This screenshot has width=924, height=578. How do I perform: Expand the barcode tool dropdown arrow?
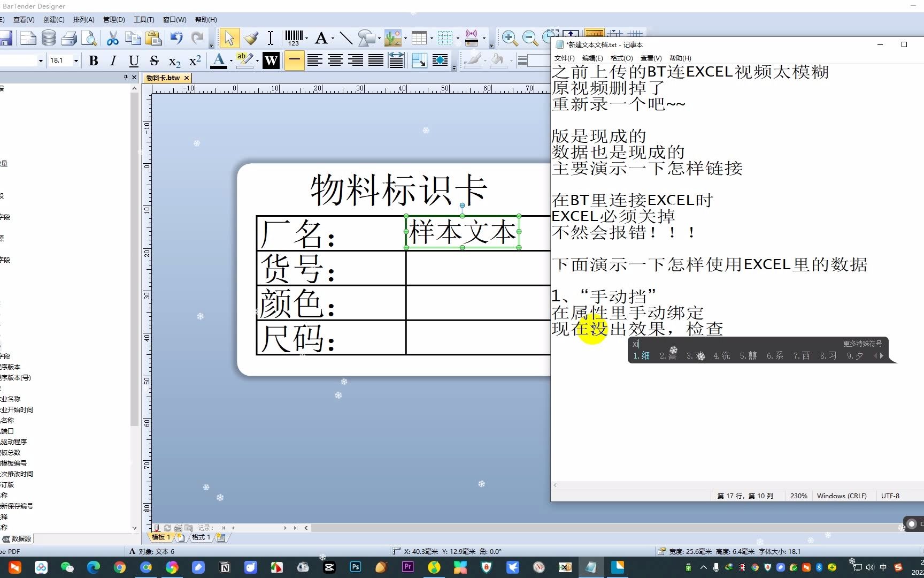click(306, 38)
